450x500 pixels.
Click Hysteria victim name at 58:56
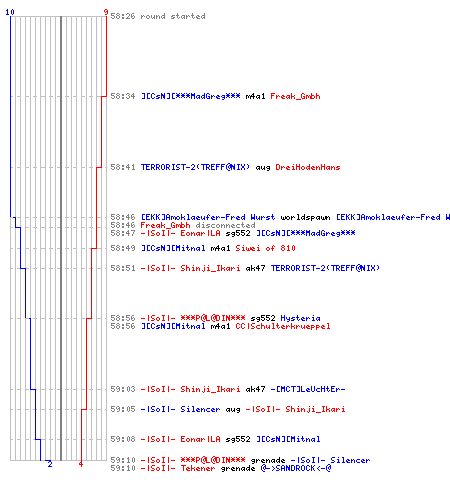click(x=300, y=318)
